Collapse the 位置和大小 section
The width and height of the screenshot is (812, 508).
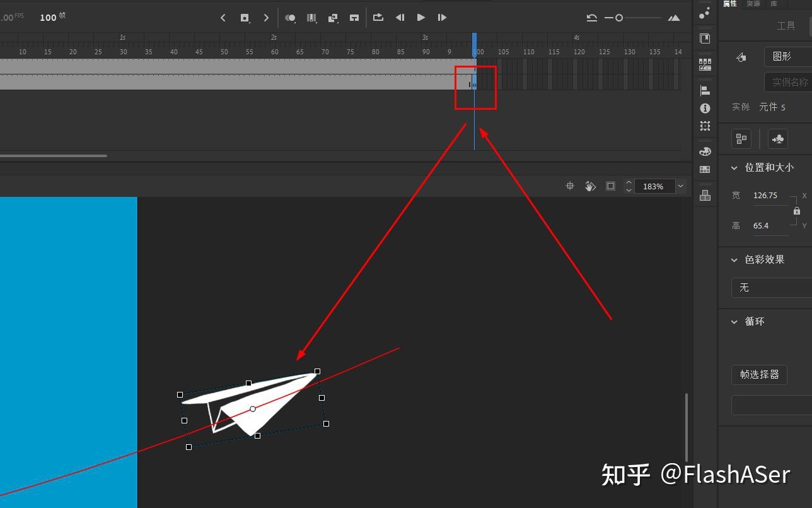point(734,168)
